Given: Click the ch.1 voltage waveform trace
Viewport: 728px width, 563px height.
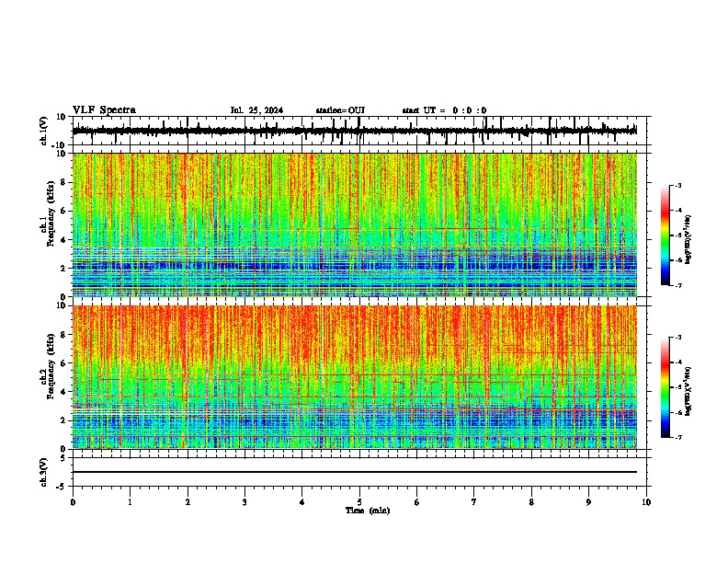Looking at the screenshot, I should [355, 131].
